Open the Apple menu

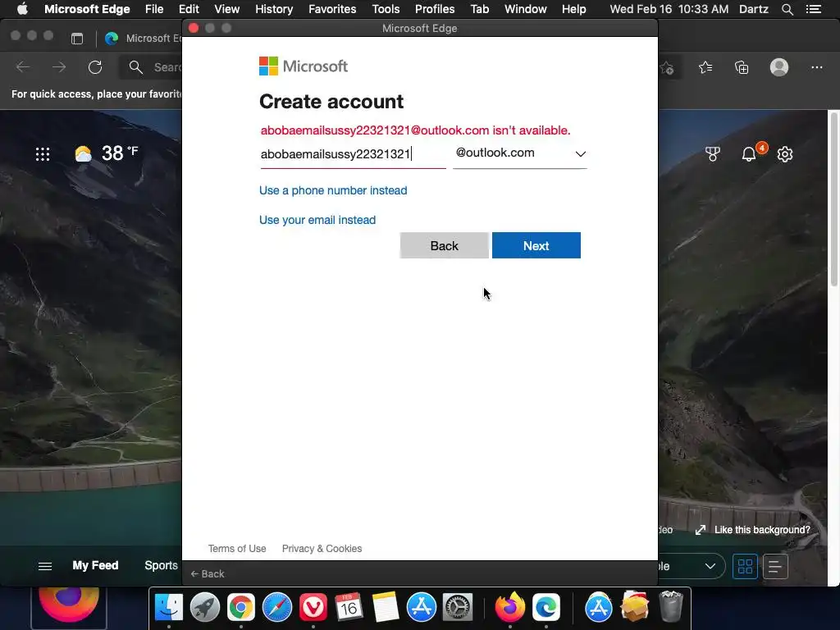click(x=22, y=9)
